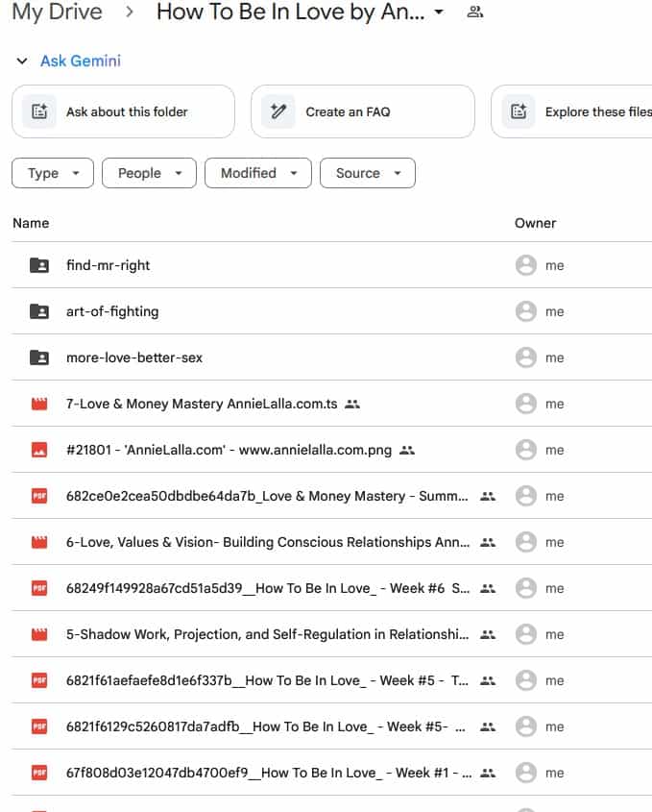The width and height of the screenshot is (652, 812).
Task: Click the shared people icon beside folder title
Action: pos(474,12)
